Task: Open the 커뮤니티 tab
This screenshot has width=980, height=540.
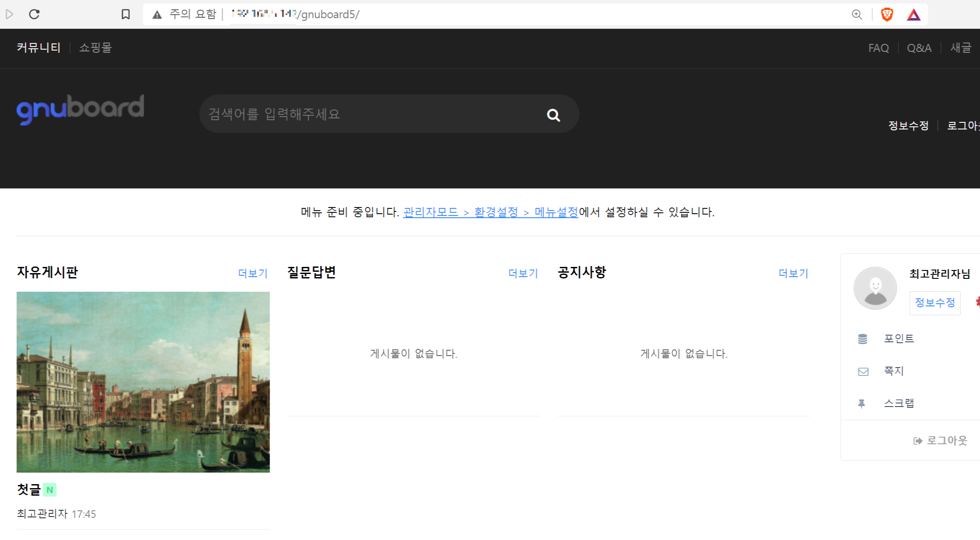Action: (39, 47)
